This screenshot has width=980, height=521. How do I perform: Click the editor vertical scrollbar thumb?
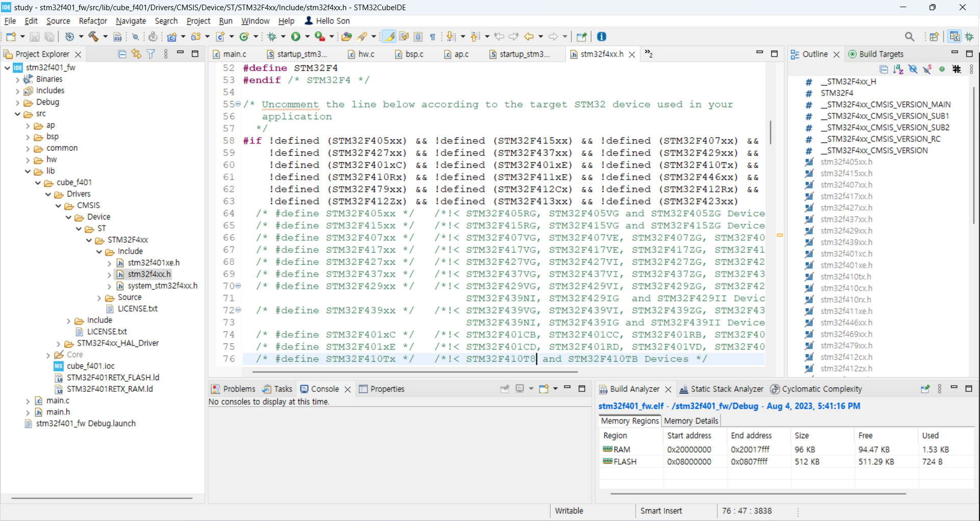coord(770,132)
